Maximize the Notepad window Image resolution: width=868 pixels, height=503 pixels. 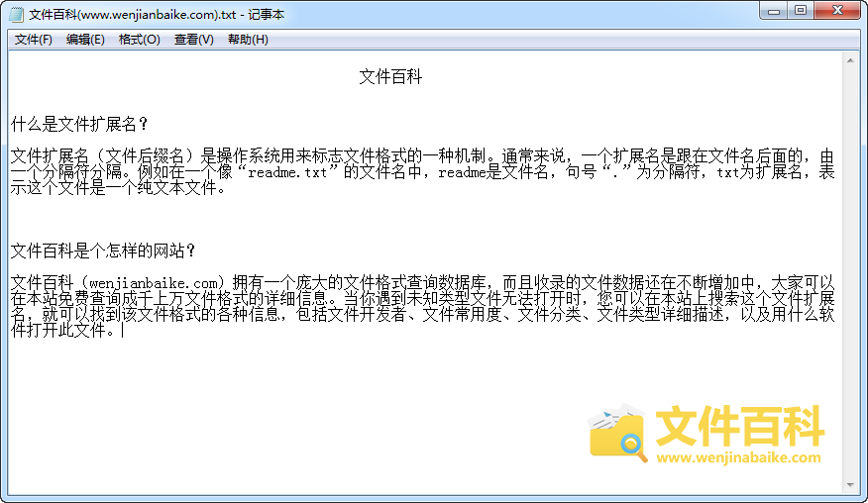point(801,11)
